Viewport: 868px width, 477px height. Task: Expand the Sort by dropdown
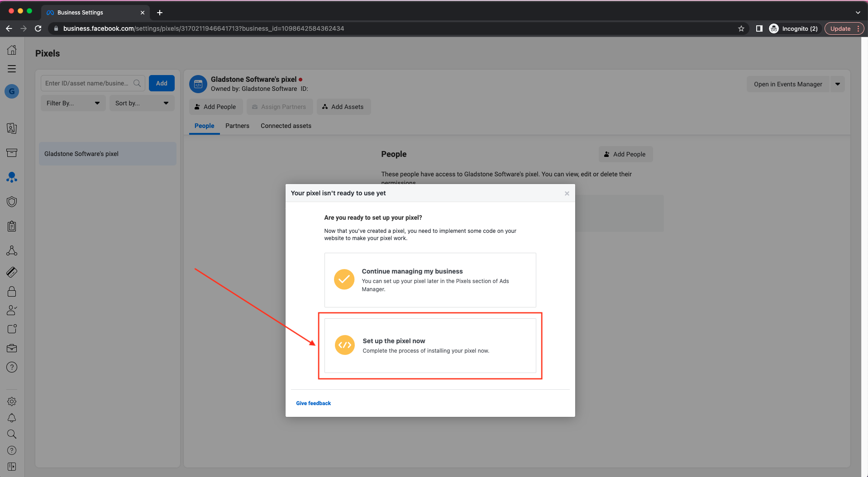[142, 103]
